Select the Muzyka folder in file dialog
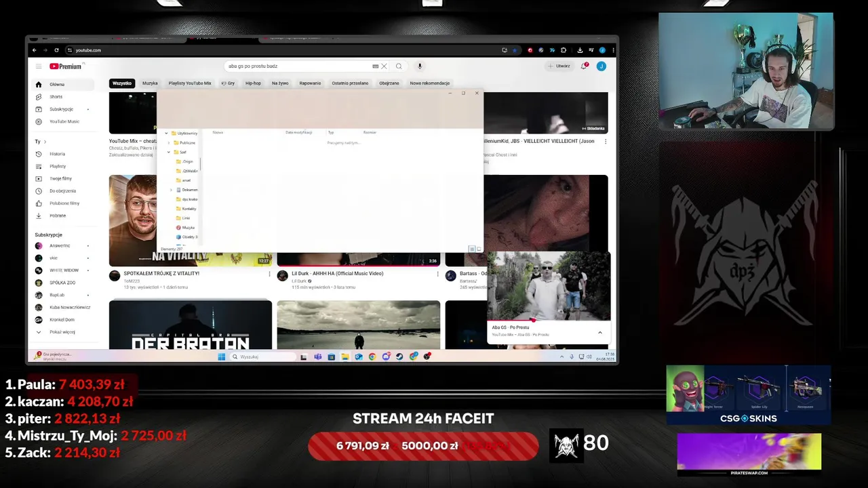 (188, 228)
